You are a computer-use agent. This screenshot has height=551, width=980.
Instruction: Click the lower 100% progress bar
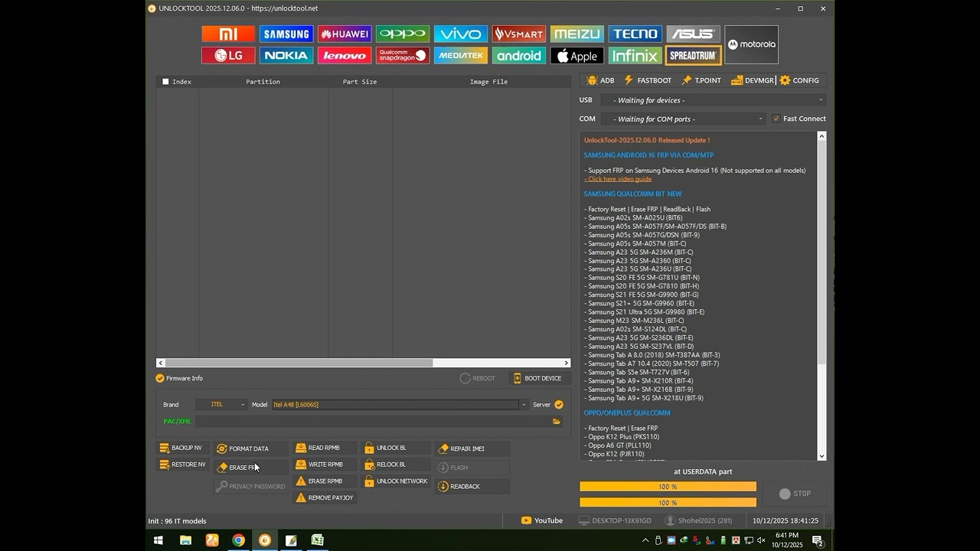pos(668,503)
